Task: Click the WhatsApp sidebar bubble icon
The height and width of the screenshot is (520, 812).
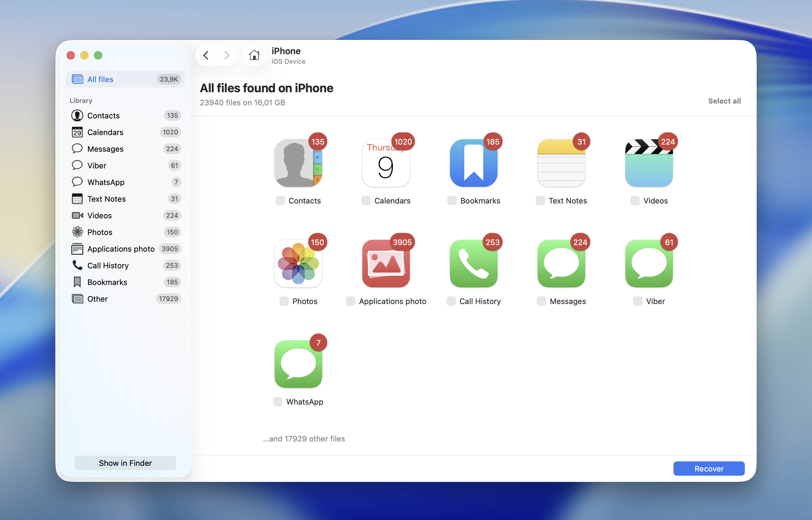Action: click(x=77, y=182)
